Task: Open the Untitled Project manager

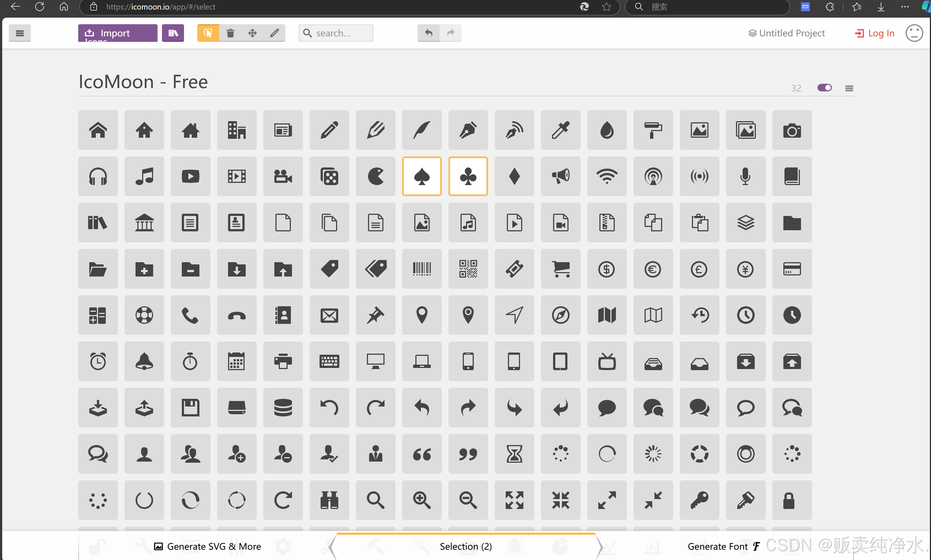Action: (786, 33)
